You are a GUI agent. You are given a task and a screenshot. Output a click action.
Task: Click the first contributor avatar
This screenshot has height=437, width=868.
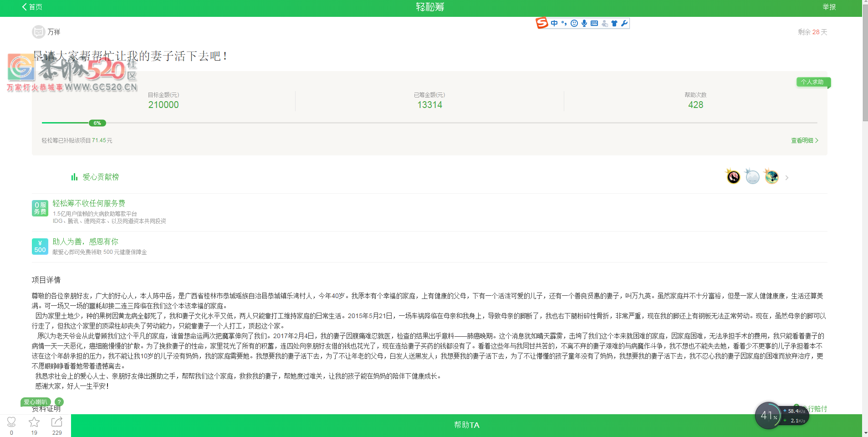click(x=733, y=176)
